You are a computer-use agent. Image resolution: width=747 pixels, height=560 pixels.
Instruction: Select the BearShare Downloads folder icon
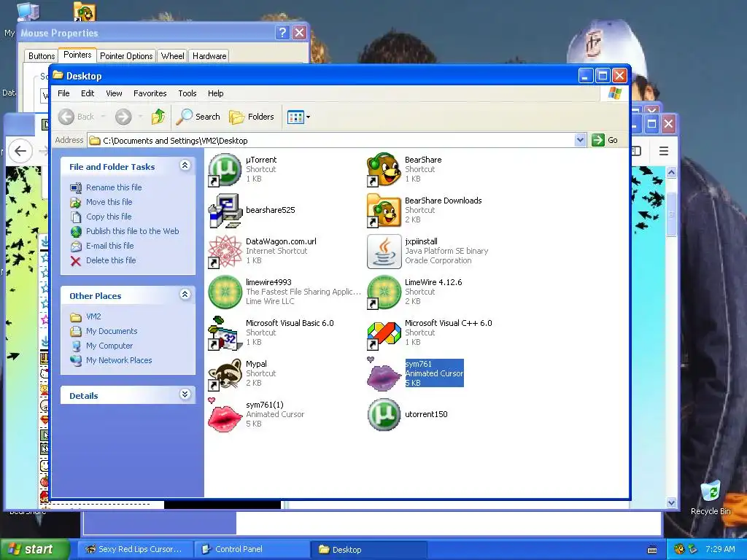[x=384, y=211]
